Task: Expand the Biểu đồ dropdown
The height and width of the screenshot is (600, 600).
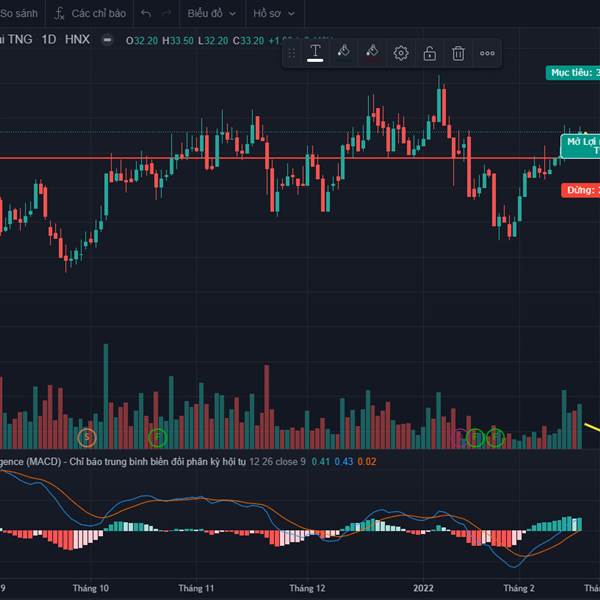Action: click(x=211, y=13)
